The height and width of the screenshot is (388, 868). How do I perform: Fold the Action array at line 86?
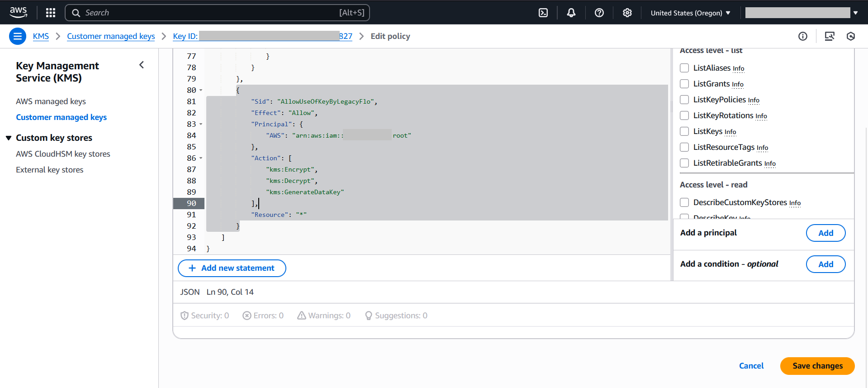pyautogui.click(x=201, y=158)
